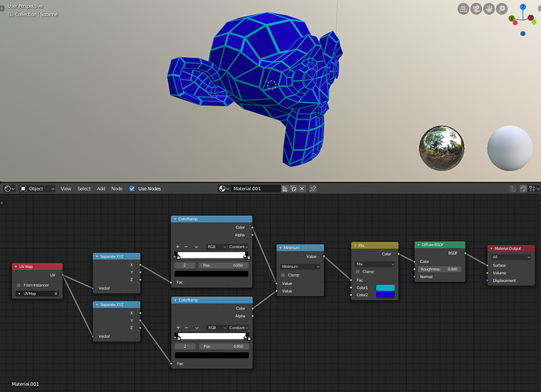This screenshot has width=541, height=392.
Task: Click the Roughness field in Diffuse BSDF
Action: (439, 269)
